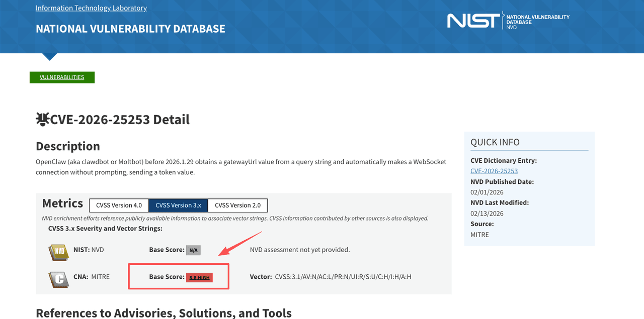Click the Source value MITRE in Quick Info

point(479,235)
